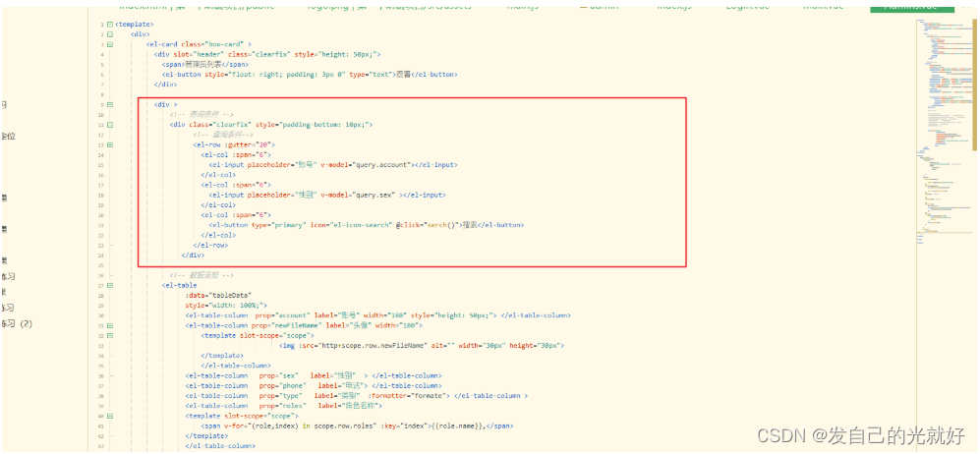
Task: Collapse the <div > fold marker at line 9
Action: (x=110, y=105)
